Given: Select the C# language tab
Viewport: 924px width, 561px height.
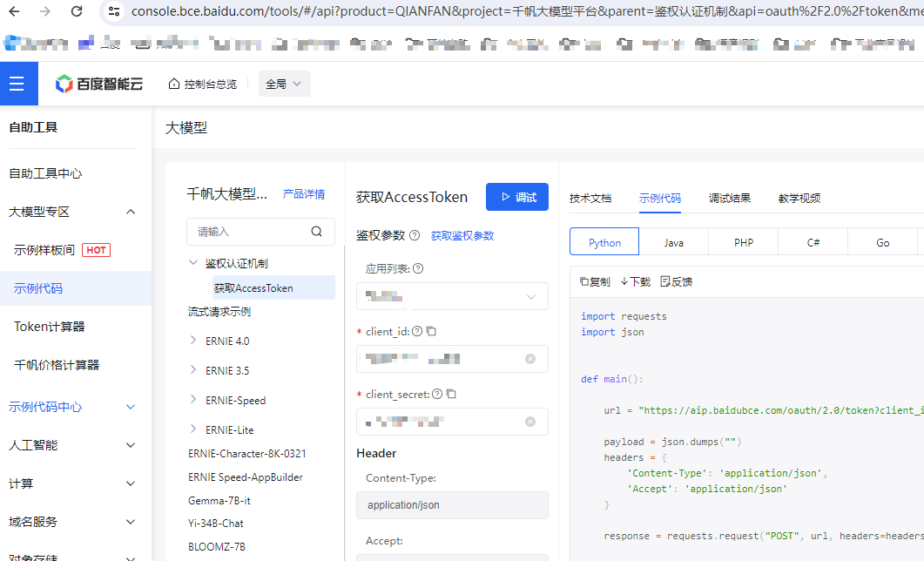Looking at the screenshot, I should point(813,242).
